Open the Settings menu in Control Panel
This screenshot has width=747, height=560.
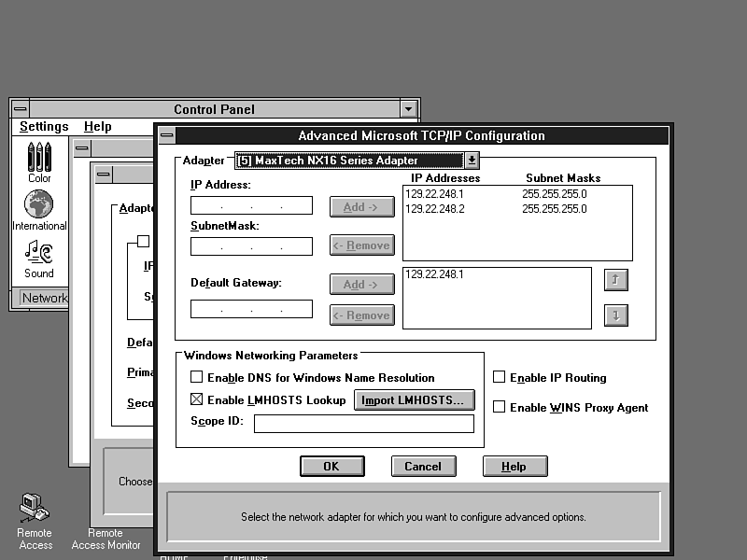(x=44, y=127)
